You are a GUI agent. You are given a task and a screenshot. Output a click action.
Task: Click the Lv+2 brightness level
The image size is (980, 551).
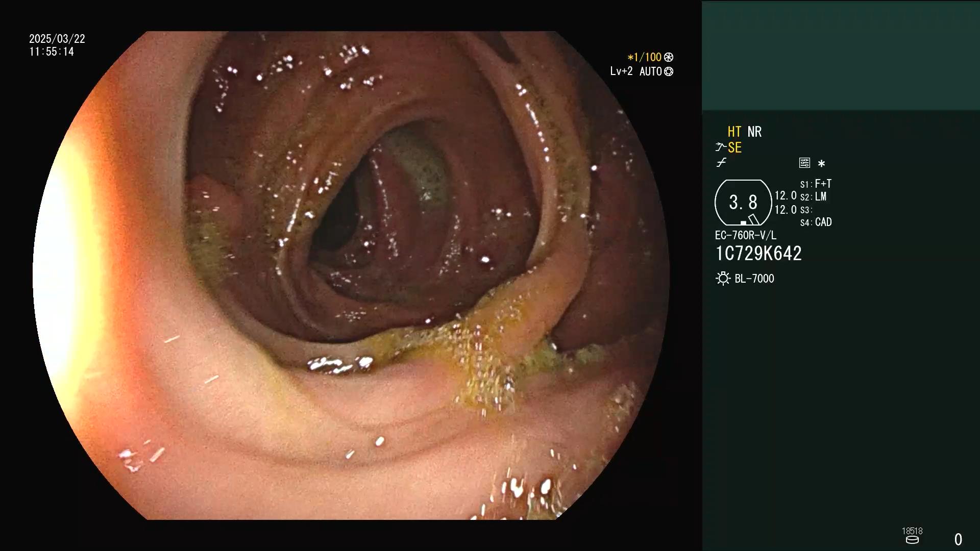pyautogui.click(x=621, y=71)
